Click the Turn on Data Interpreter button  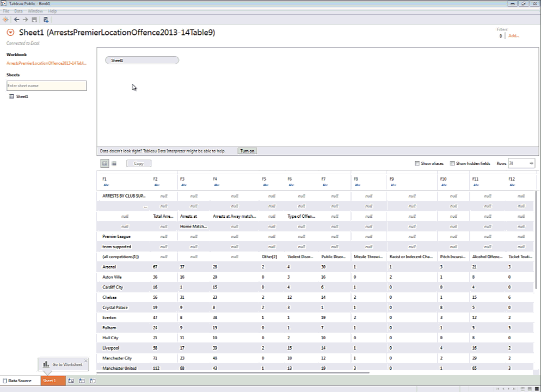[247, 151]
